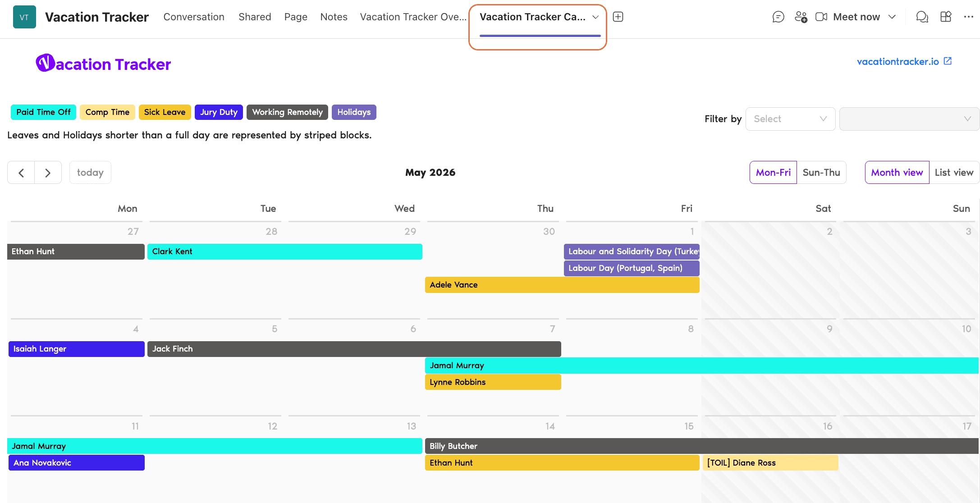Open Jamal Murray's event starting May 11
This screenshot has width=980, height=503.
[215, 446]
